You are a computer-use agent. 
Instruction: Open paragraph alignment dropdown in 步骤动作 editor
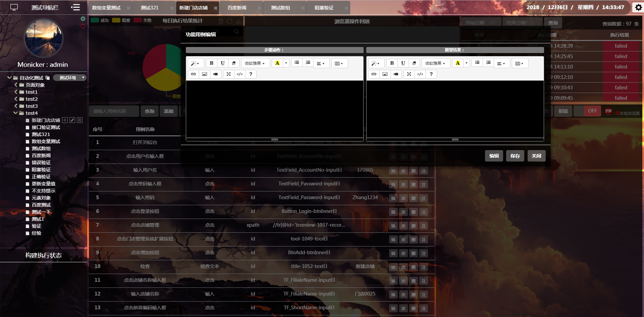pos(321,63)
